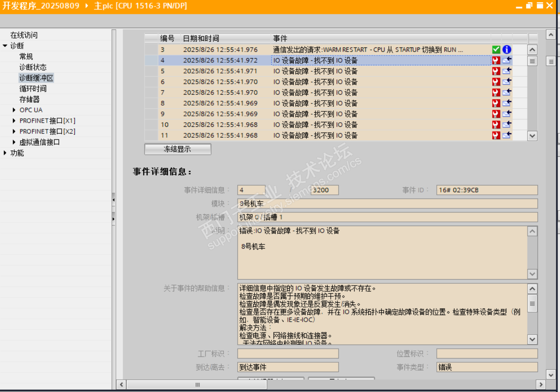
Task: Click the red error icon in row 9
Action: [496, 114]
